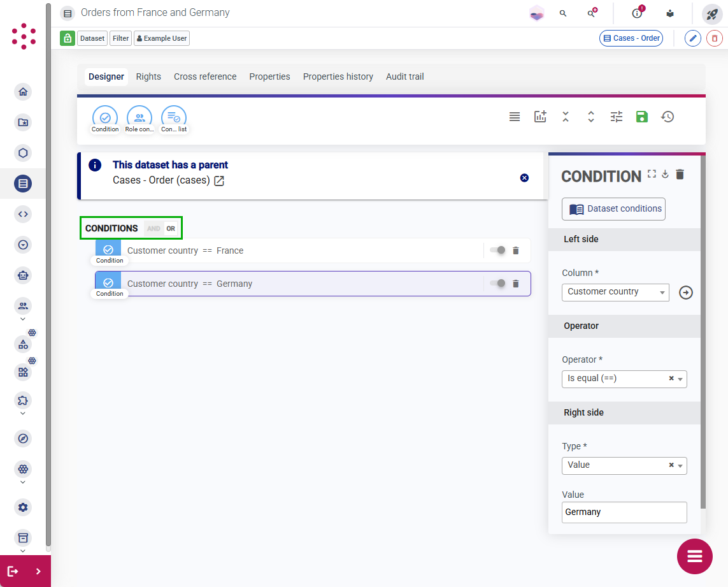Switch to the Rights tab

(148, 76)
